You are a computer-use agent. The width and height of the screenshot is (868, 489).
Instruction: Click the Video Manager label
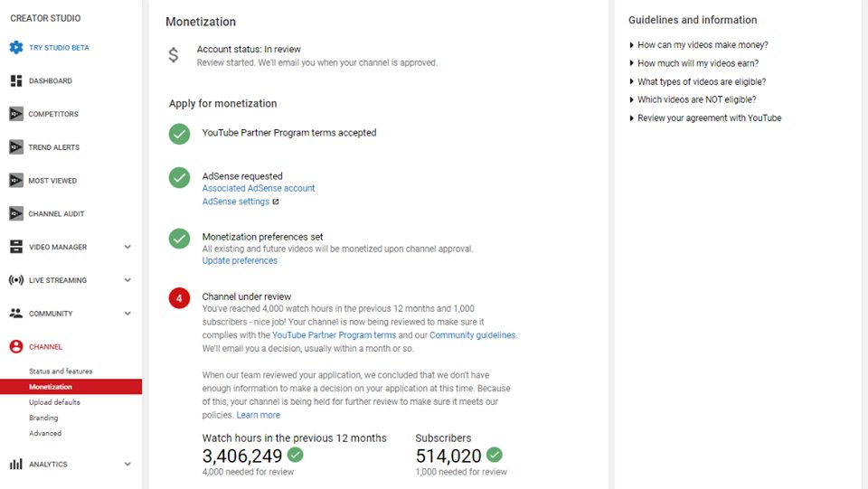[58, 247]
